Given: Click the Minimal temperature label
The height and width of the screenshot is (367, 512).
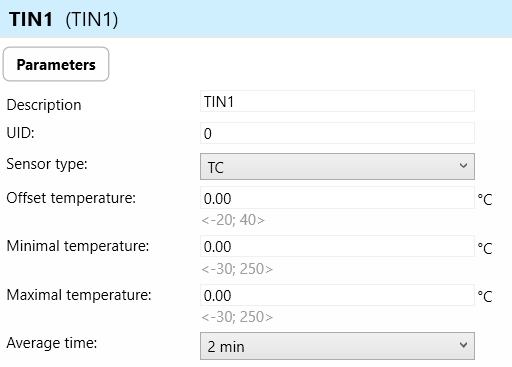Looking at the screenshot, I should click(78, 246).
